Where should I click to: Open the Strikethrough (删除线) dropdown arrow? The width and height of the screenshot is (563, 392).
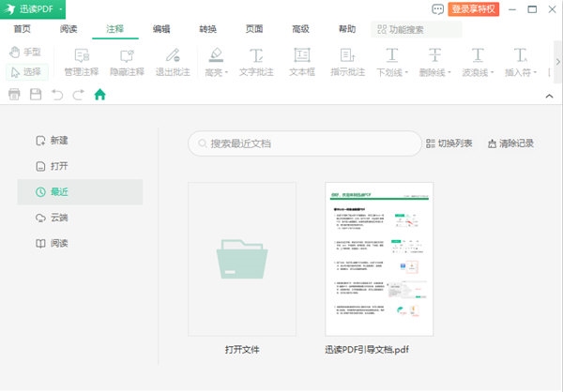point(449,73)
